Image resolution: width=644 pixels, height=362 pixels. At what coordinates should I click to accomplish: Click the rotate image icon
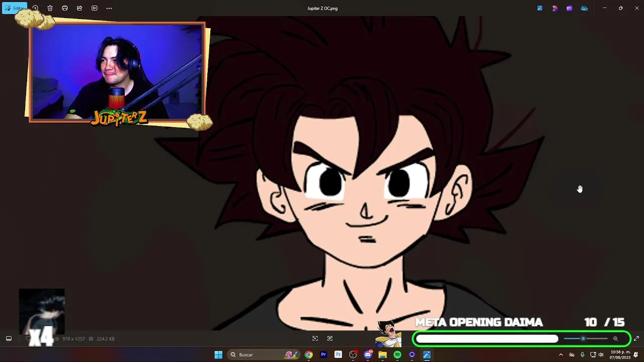(35, 8)
